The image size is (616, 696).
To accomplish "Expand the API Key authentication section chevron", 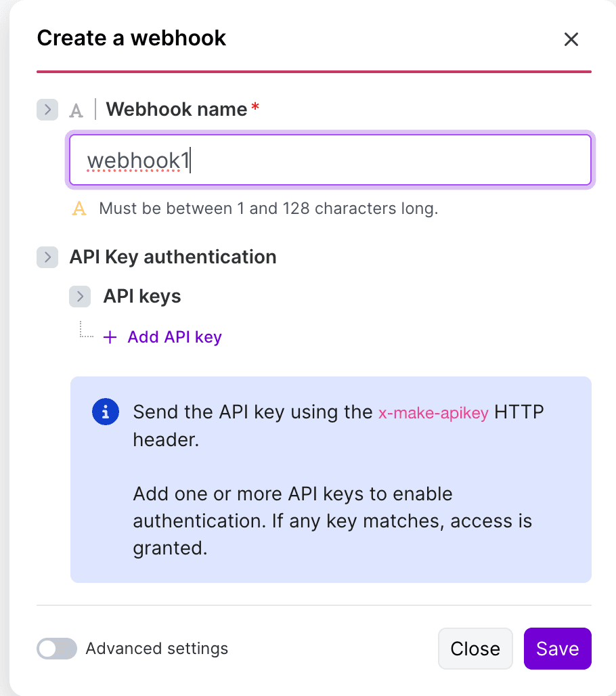I will pos(47,257).
